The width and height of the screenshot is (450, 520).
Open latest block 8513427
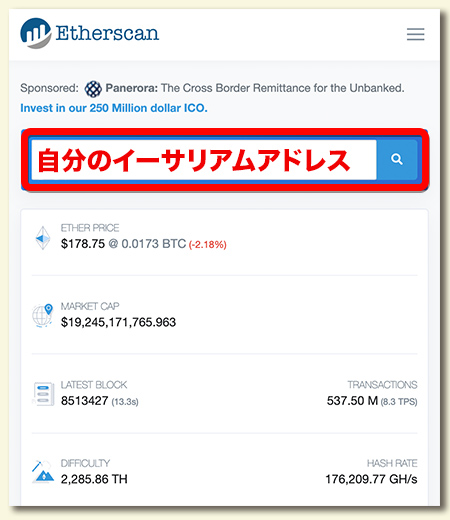(84, 401)
